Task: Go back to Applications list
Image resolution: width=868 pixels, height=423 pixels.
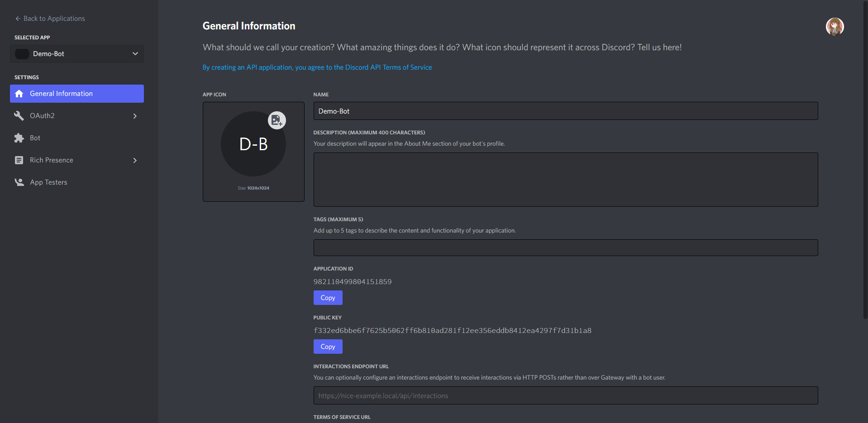Action: coord(50,19)
